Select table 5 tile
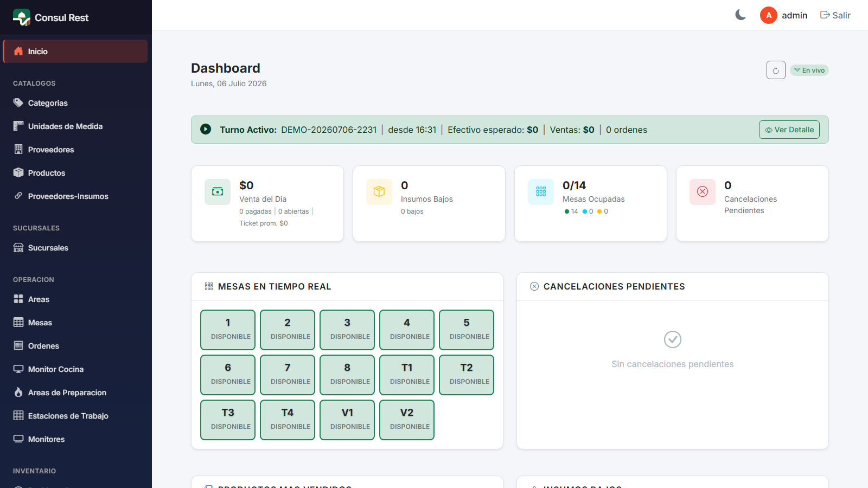Screen dimensions: 868x488 coord(467,330)
